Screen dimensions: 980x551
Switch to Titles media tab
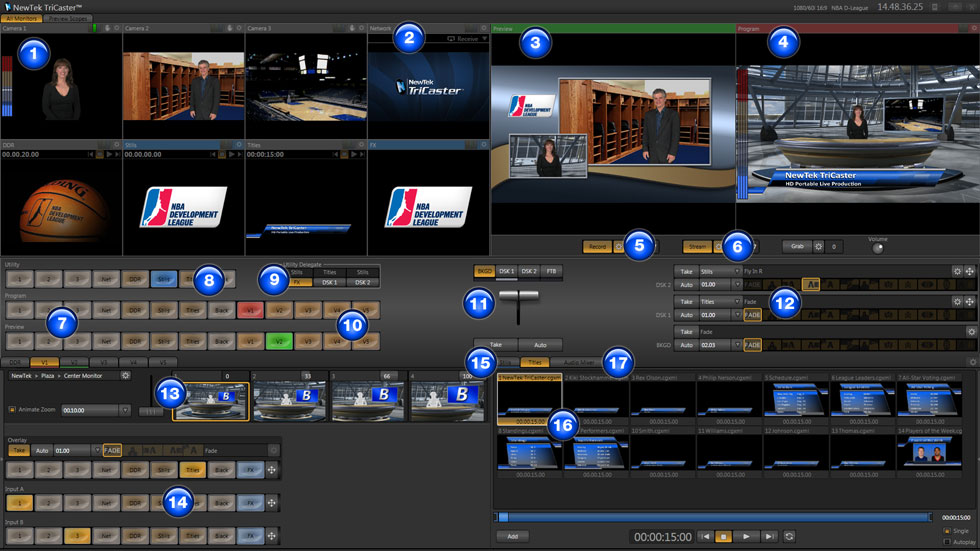(x=534, y=362)
